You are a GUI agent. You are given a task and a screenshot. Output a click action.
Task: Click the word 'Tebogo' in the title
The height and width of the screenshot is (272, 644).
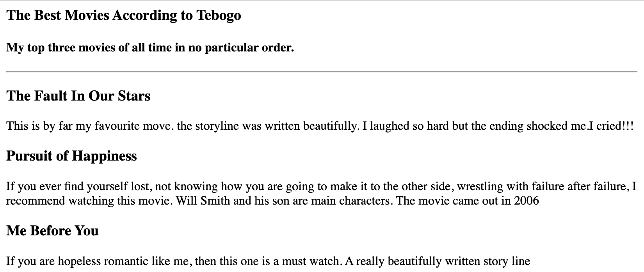219,16
